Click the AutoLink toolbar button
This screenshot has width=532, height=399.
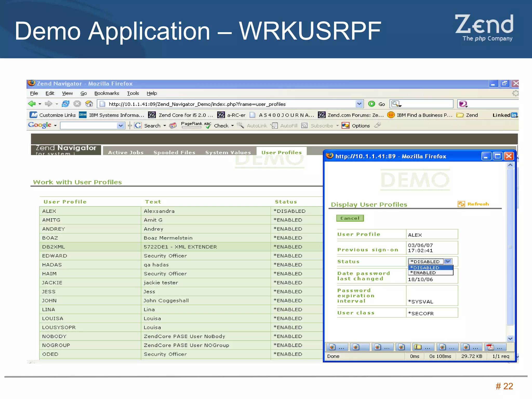[x=252, y=125]
